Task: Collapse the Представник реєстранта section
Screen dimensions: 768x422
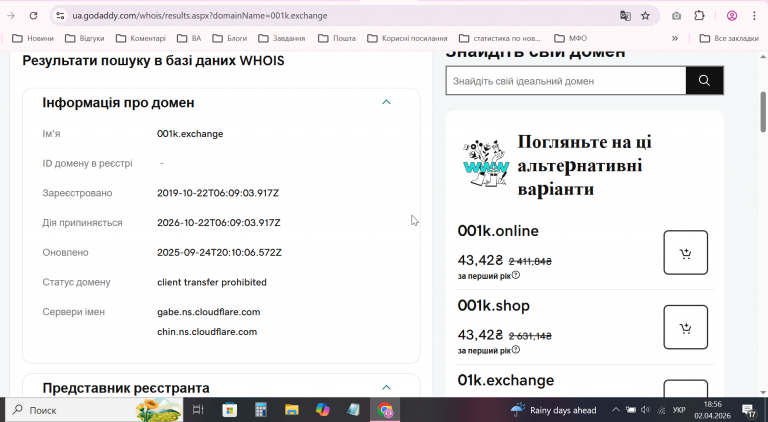Action: click(386, 387)
